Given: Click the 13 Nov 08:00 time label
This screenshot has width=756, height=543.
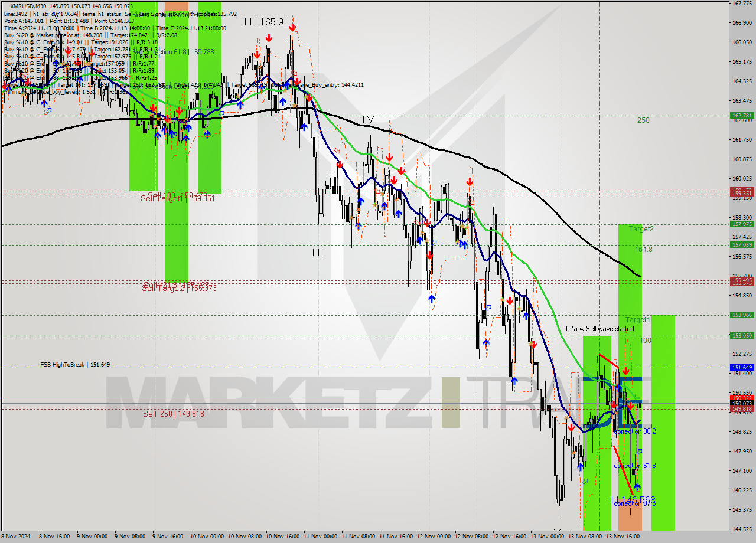Looking at the screenshot, I should click(585, 537).
